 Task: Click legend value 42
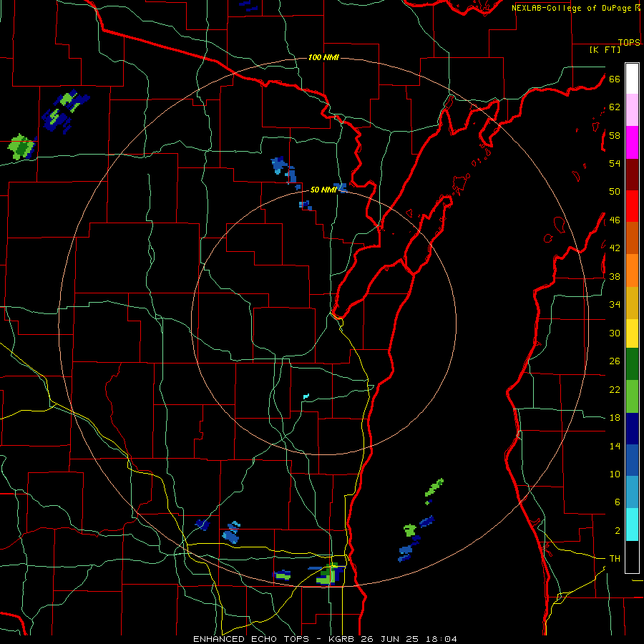click(615, 248)
